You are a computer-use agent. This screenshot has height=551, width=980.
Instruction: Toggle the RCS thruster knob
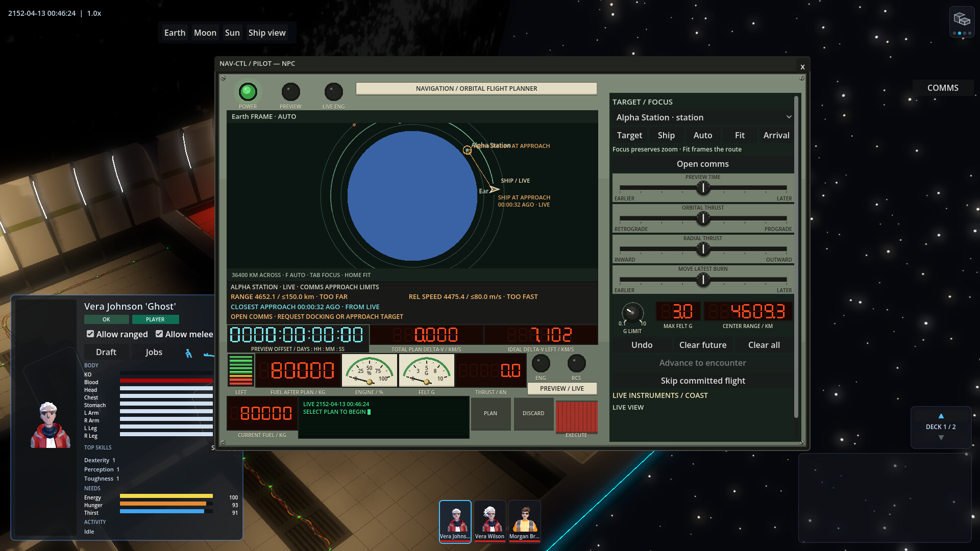(576, 363)
